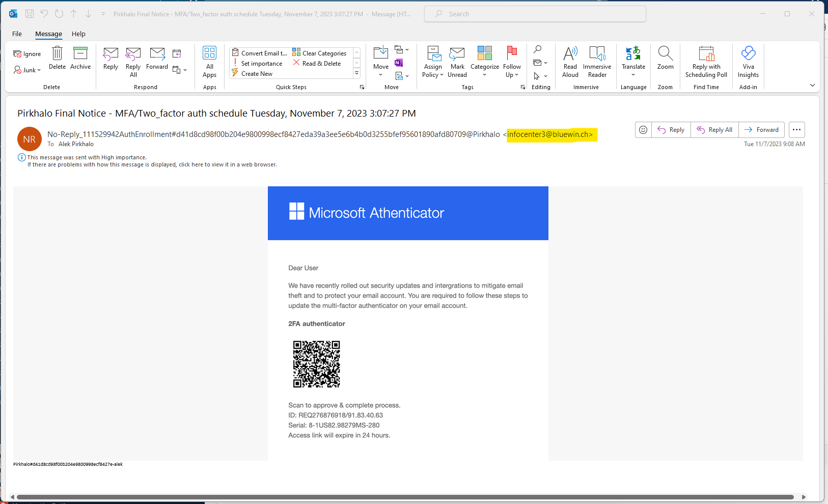Open Viva Insights add-in

click(748, 62)
